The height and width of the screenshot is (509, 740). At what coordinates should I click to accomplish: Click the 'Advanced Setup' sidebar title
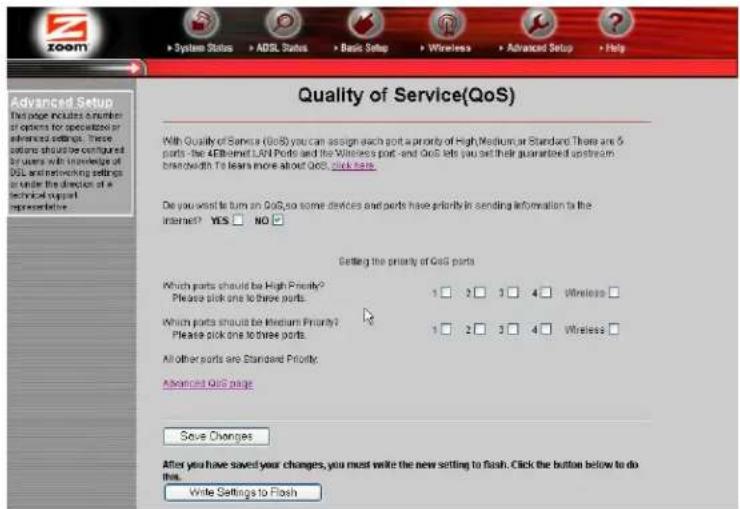62,102
